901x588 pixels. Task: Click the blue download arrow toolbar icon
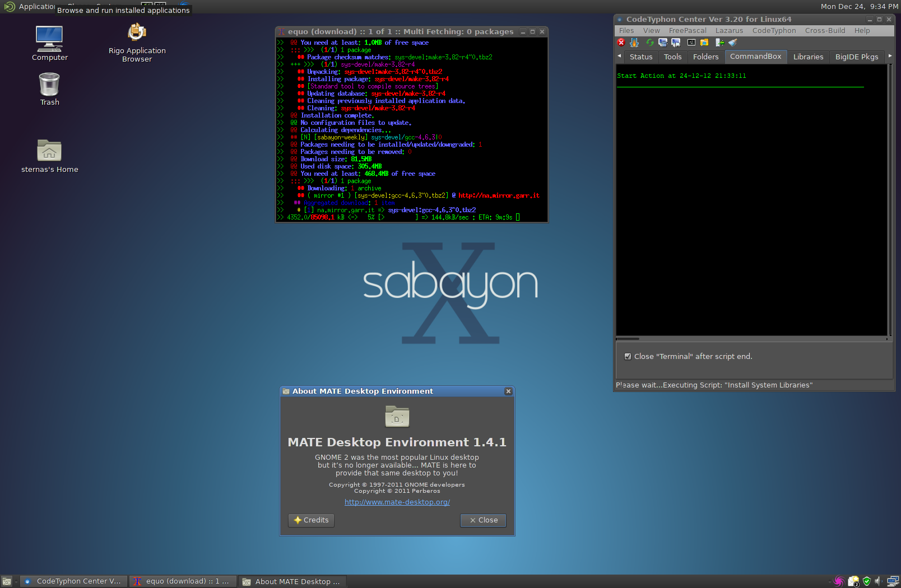634,43
